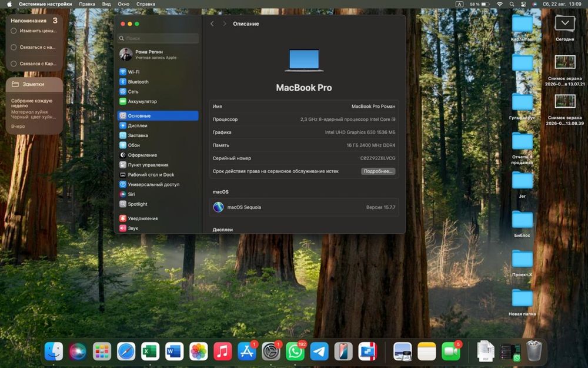
Task: Open Bluetooth settings in the sidebar
Action: [x=158, y=81]
